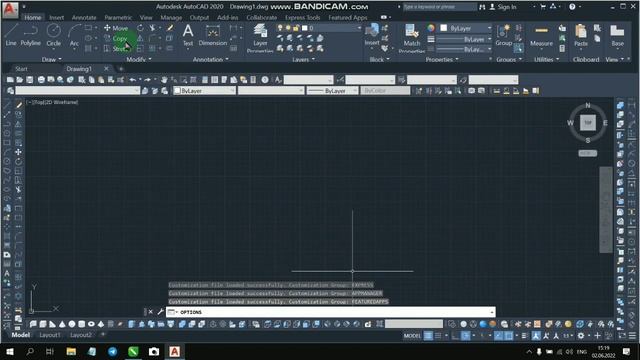Switch to the Annotate ribbon tab
Screen dimensions: 640x360
pos(84,18)
